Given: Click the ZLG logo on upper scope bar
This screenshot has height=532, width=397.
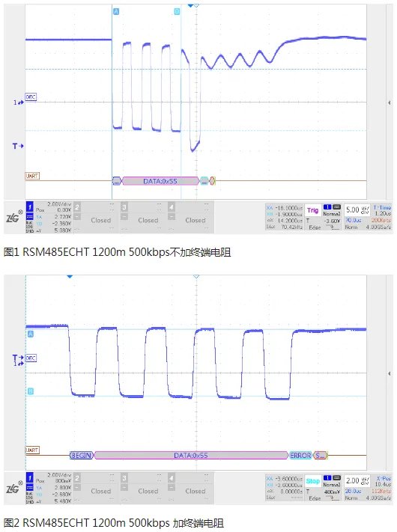Looking at the screenshot, I should [14, 217].
